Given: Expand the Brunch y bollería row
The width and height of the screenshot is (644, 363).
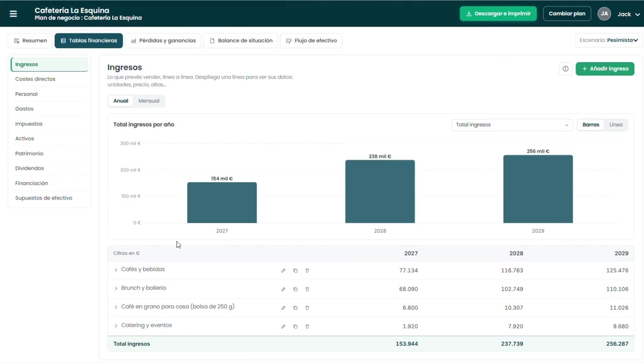Looking at the screenshot, I should [116, 289].
